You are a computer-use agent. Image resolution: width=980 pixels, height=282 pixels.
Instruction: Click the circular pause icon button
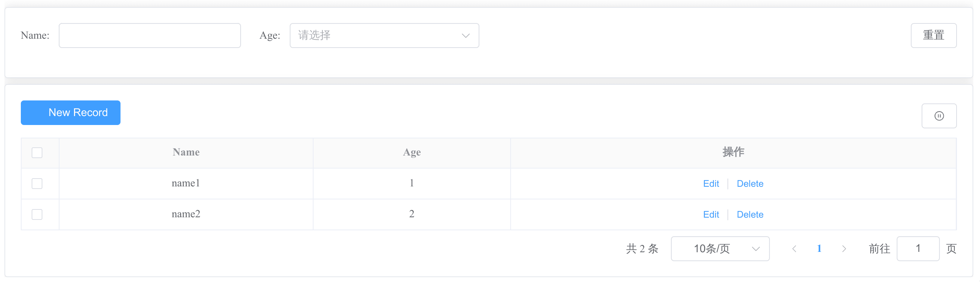point(939,116)
